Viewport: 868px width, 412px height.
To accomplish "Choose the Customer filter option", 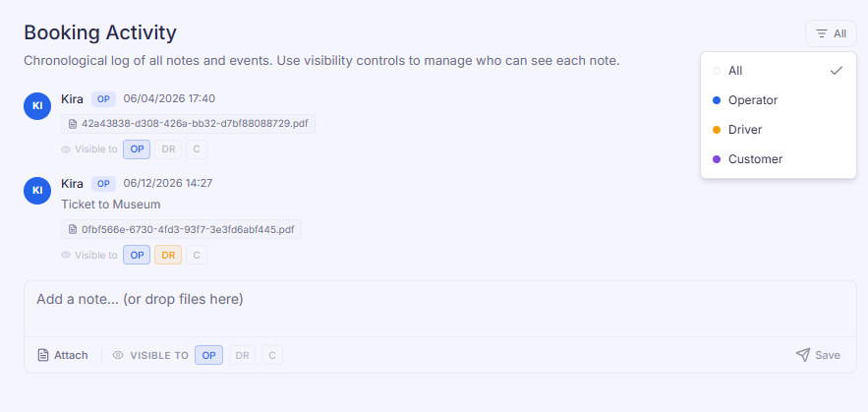I will coord(779,159).
